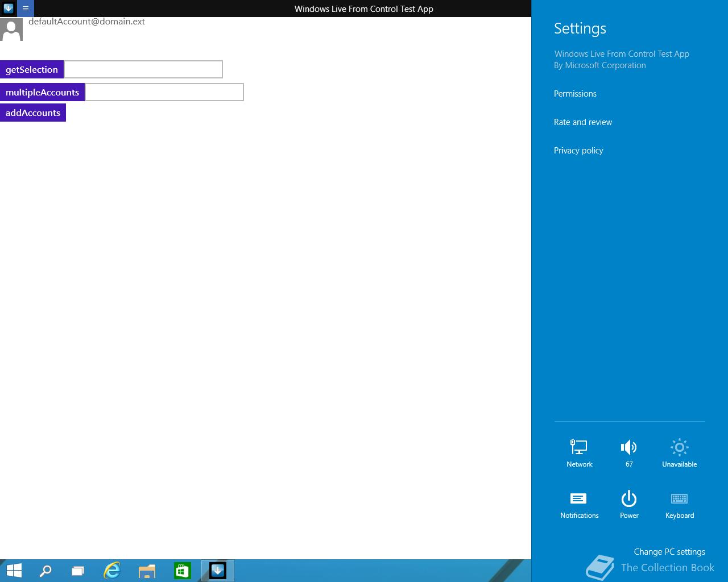
Task: Open the Keyboard icon in Settings
Action: [679, 504]
